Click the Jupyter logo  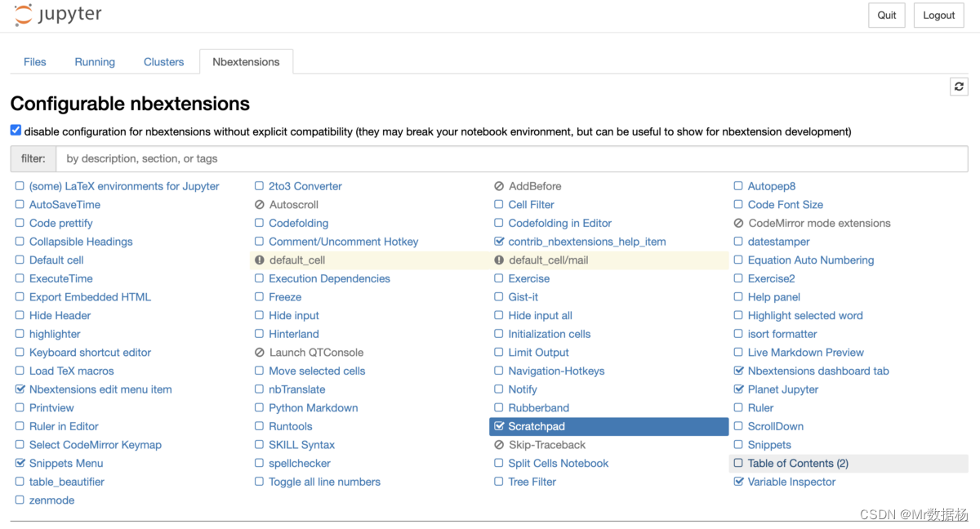pos(58,15)
